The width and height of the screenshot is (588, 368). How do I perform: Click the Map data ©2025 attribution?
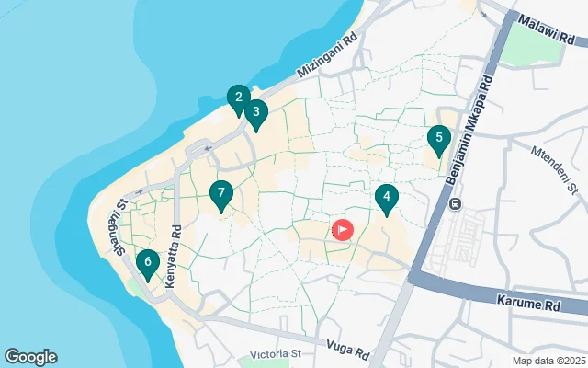coord(549,362)
